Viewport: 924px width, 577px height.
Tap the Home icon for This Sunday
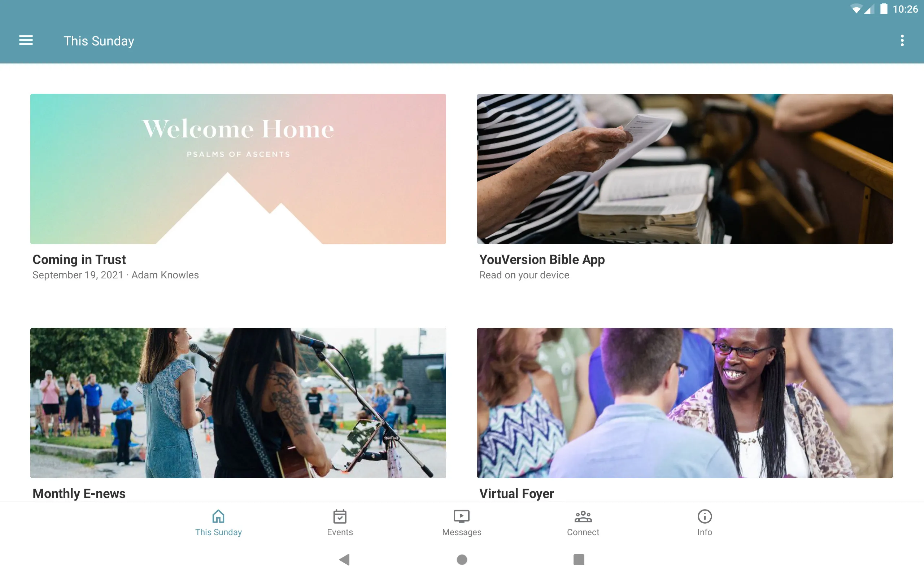218,515
